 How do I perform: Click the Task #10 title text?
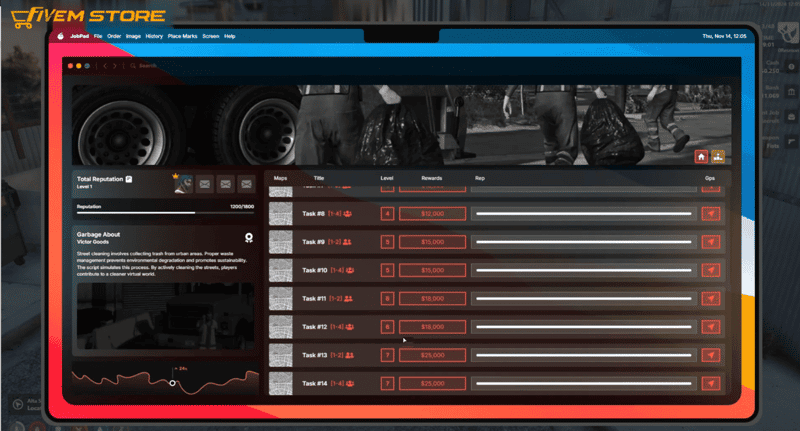[314, 270]
